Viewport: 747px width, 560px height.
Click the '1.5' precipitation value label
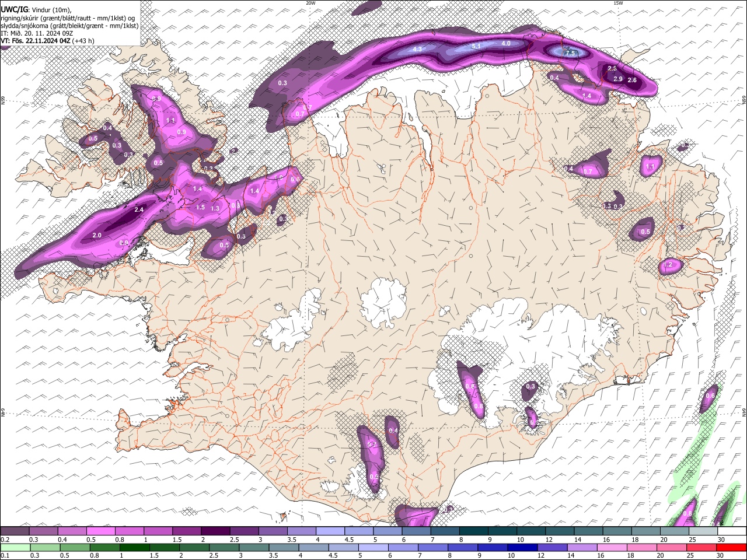200,207
